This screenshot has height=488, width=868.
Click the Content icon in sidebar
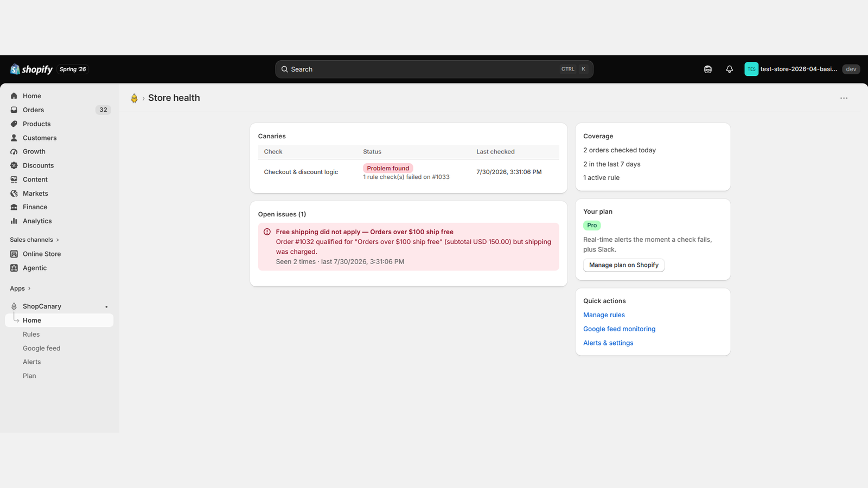(x=14, y=179)
